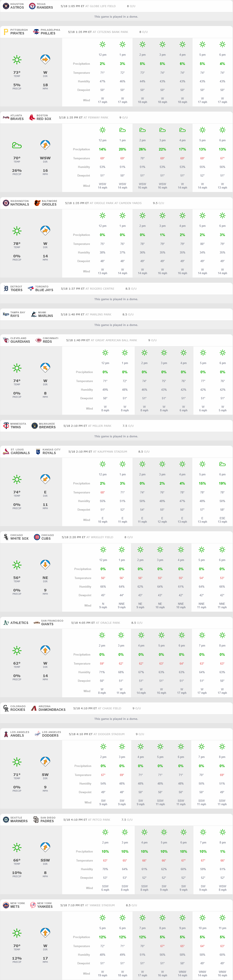233x980 pixels.
Task: Open the Toronto Blue Jays logo
Action: tap(31, 289)
